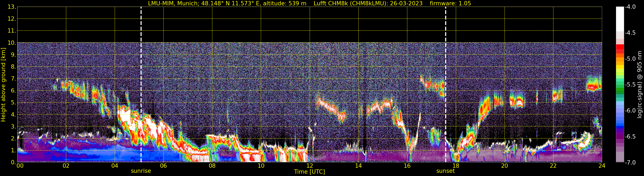Pick the blue band on the colorbar

620,122
